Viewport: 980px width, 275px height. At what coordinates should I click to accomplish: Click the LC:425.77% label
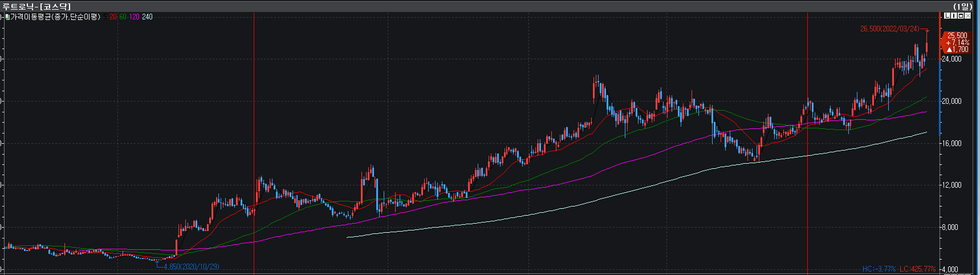pos(917,269)
